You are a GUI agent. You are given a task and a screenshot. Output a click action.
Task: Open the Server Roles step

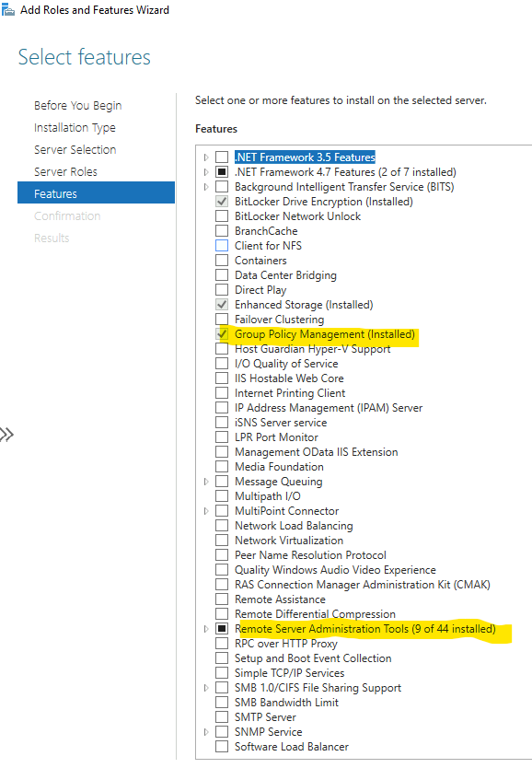(x=65, y=171)
